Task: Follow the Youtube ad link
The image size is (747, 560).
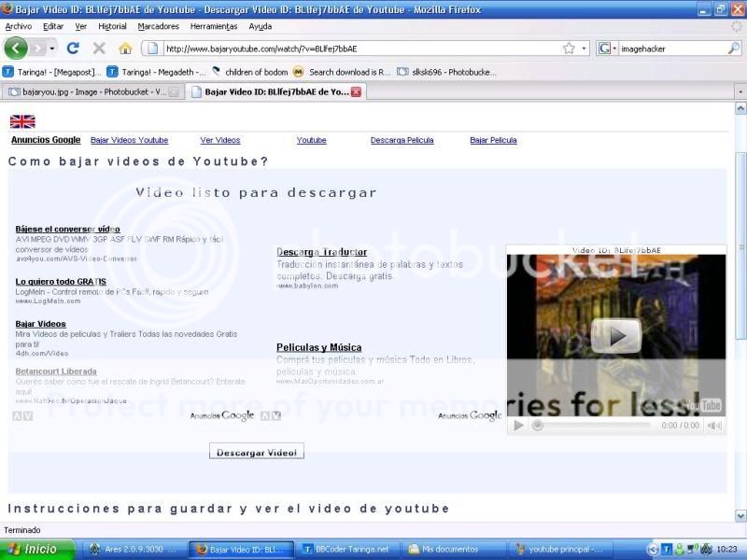Action: [x=312, y=140]
